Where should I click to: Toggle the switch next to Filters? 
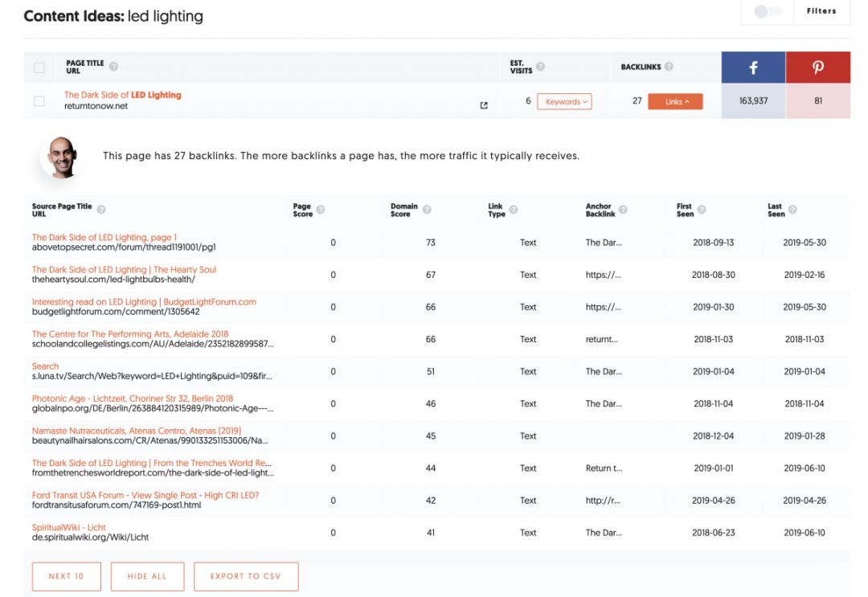pos(768,12)
